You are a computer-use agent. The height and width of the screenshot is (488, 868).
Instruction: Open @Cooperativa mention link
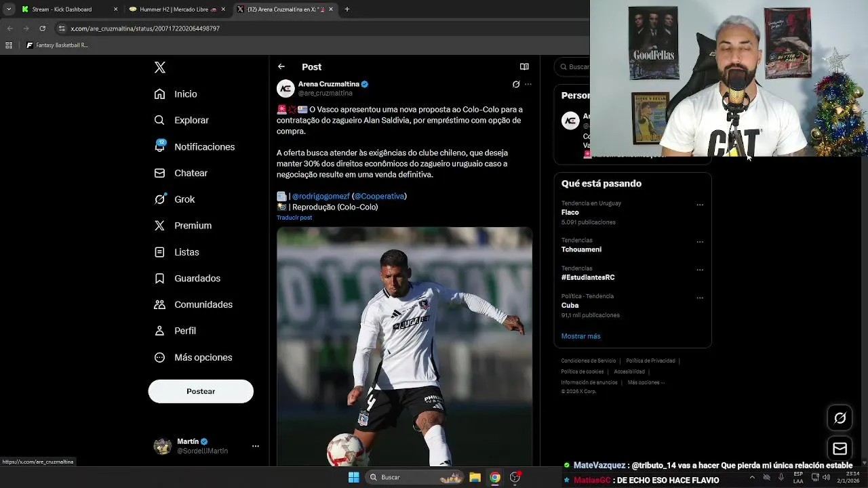point(379,196)
